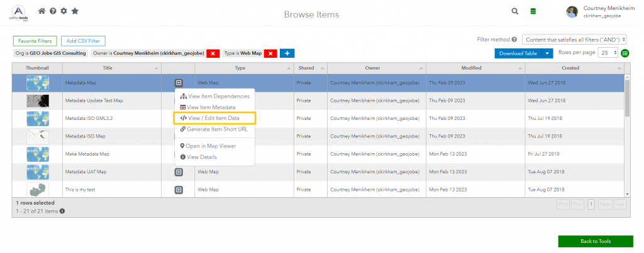The image size is (644, 253).
Task: Open actions menu for Metadata UAT Map
Action: (179, 171)
